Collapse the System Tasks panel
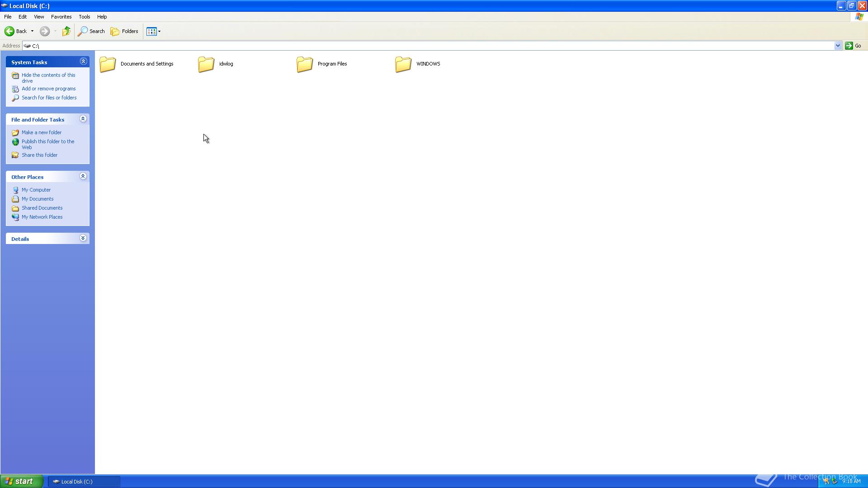This screenshot has height=488, width=868. [x=84, y=61]
